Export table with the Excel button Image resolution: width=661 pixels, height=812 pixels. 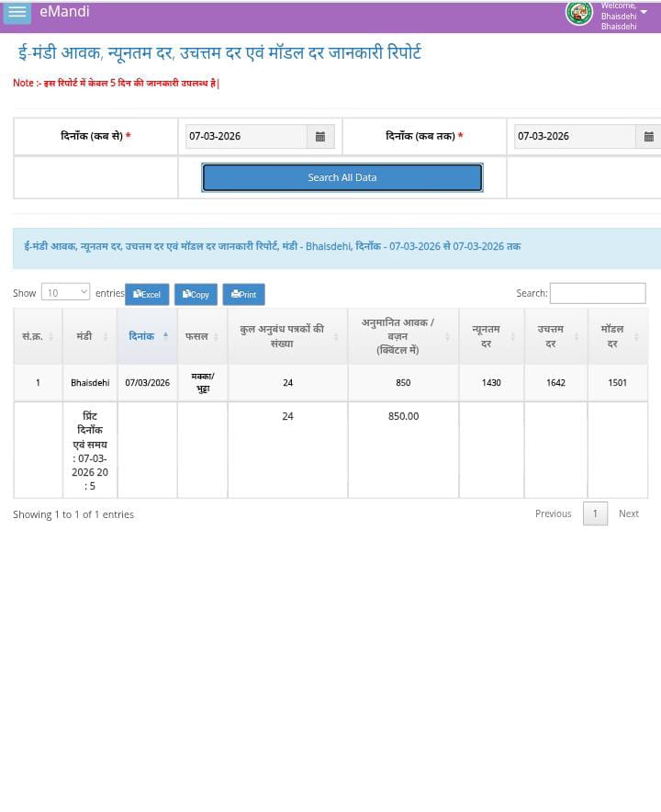pos(147,295)
